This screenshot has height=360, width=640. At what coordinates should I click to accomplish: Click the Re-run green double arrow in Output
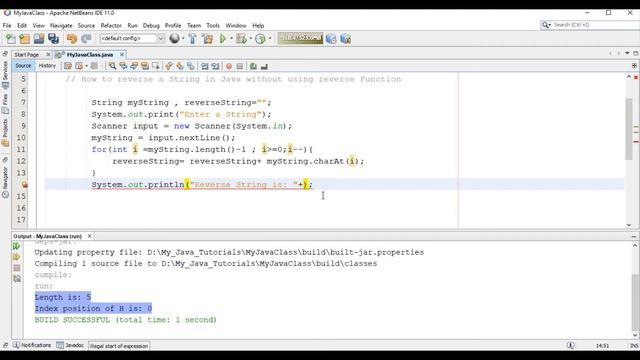click(x=17, y=246)
